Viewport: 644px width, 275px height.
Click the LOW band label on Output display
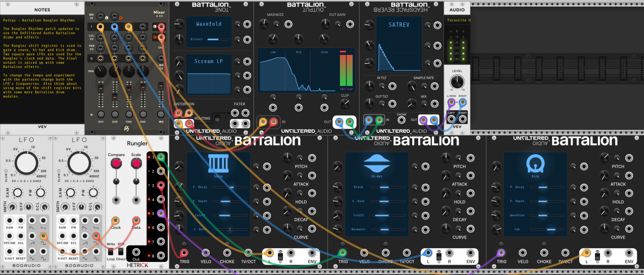(x=273, y=52)
